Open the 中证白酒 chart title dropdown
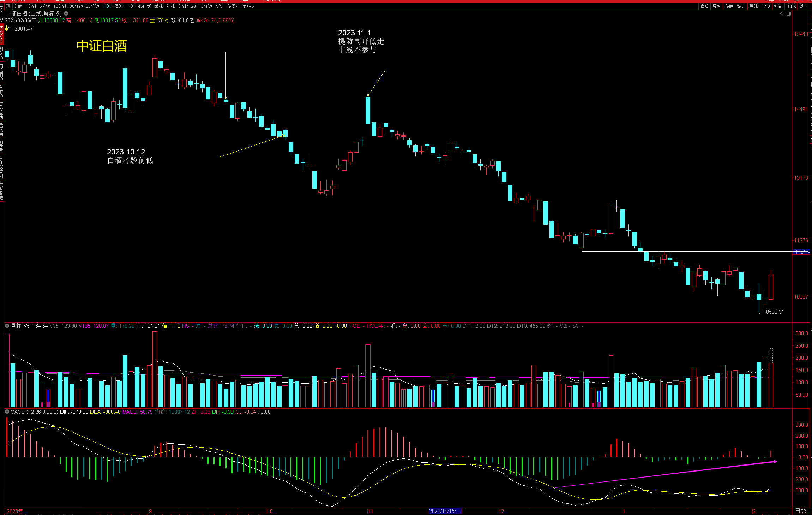 pos(66,14)
